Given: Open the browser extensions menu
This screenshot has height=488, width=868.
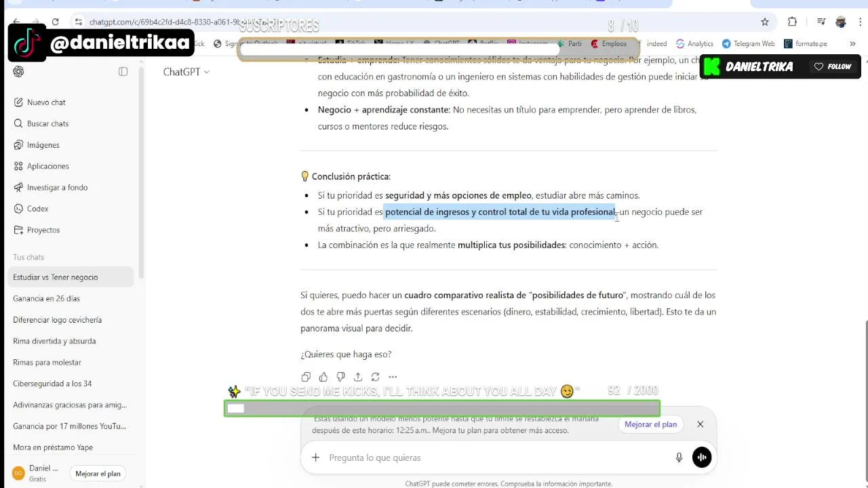Looking at the screenshot, I should pyautogui.click(x=792, y=22).
